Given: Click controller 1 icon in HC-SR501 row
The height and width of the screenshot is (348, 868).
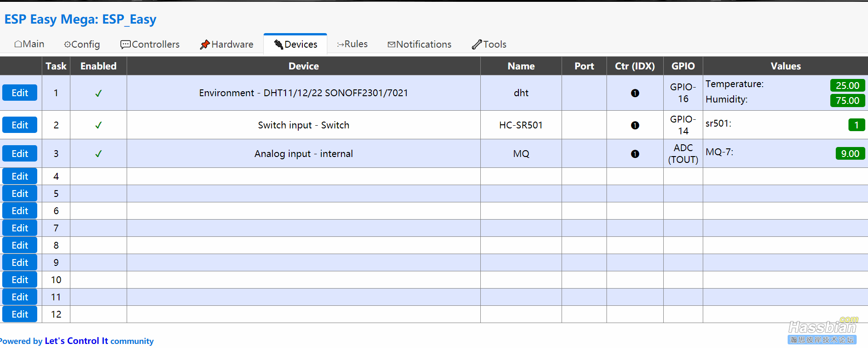Looking at the screenshot, I should (x=635, y=125).
